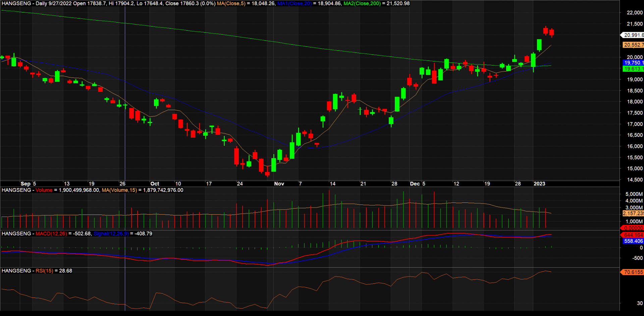
Task: Select the RSI(15) indicator label
Action: point(44,271)
